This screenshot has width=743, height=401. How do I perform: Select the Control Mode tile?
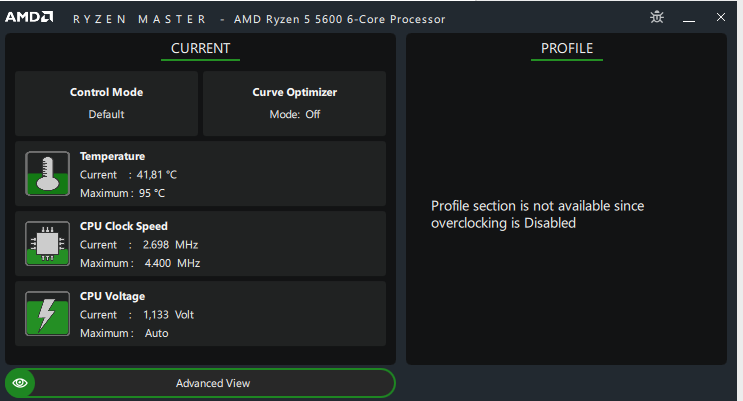tap(106, 103)
